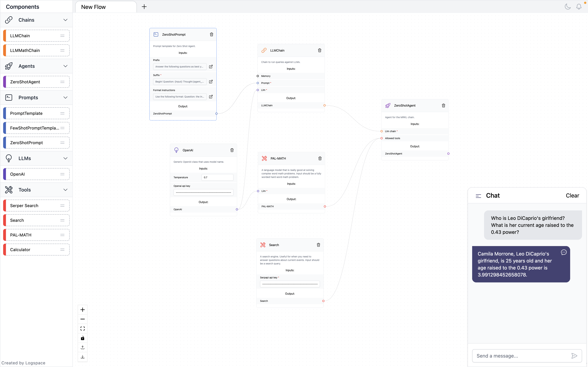The image size is (588, 367).
Task: Zoom in using canvas plus control
Action: (83, 310)
